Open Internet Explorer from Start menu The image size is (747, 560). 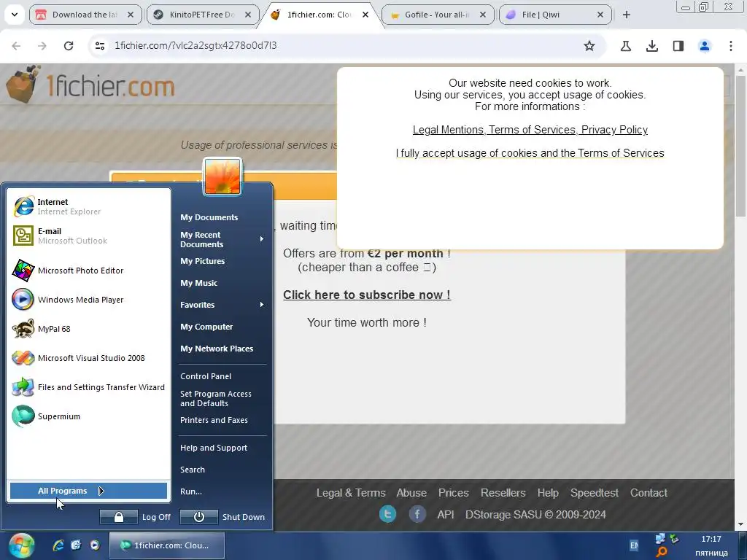tap(88, 206)
